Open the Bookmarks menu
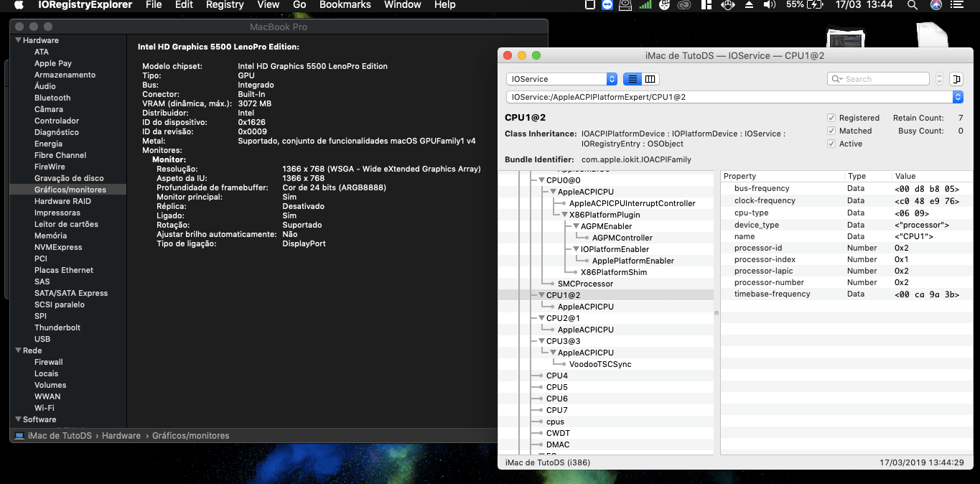Image resolution: width=980 pixels, height=484 pixels. tap(345, 5)
